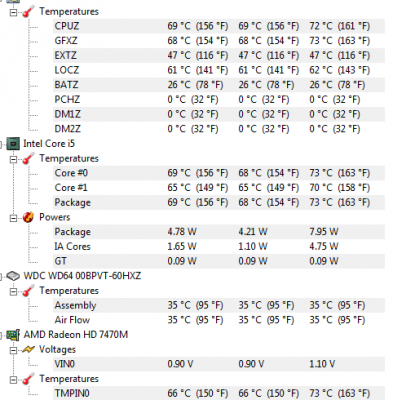Click the AMD Radeon HD 7470M card icon
Screen dimensions: 393x400
pyautogui.click(x=13, y=335)
